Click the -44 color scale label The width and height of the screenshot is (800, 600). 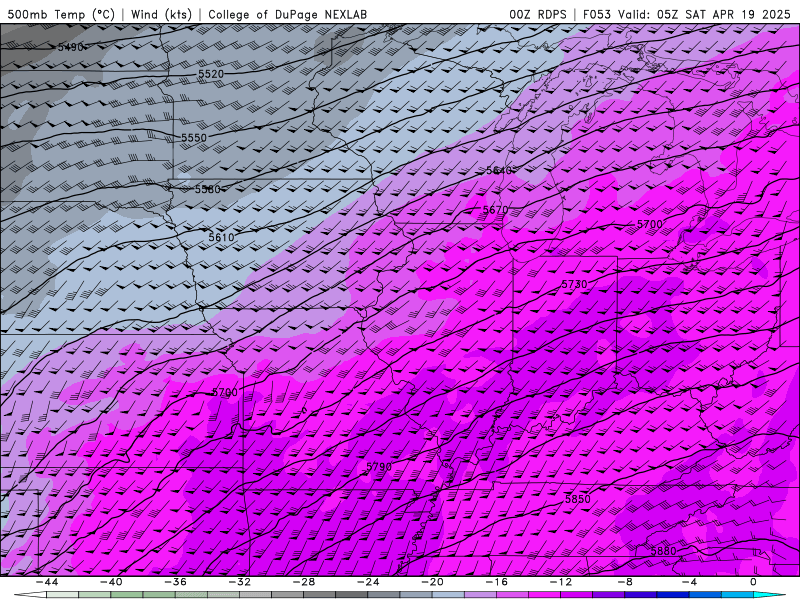tap(46, 582)
